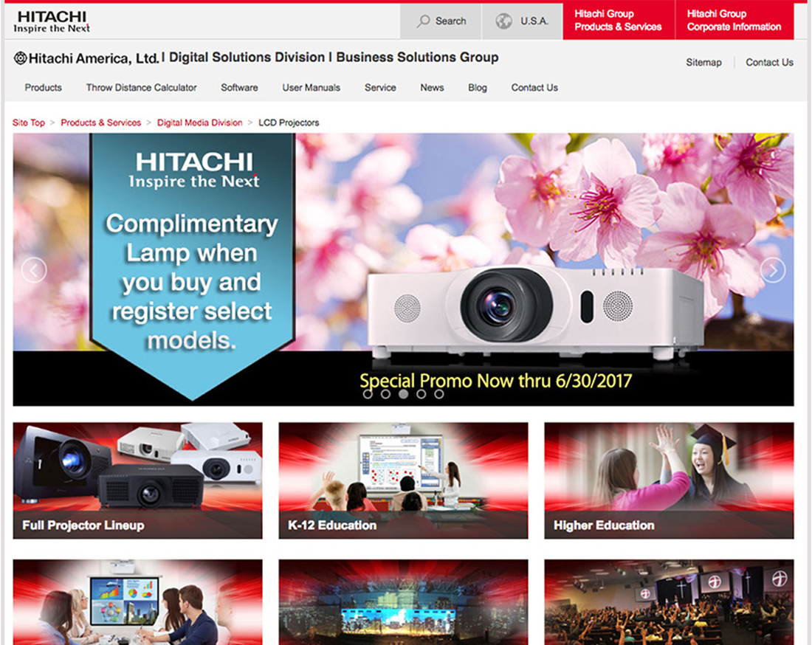
Task: Go to Site Top breadcrumb
Action: 29,123
